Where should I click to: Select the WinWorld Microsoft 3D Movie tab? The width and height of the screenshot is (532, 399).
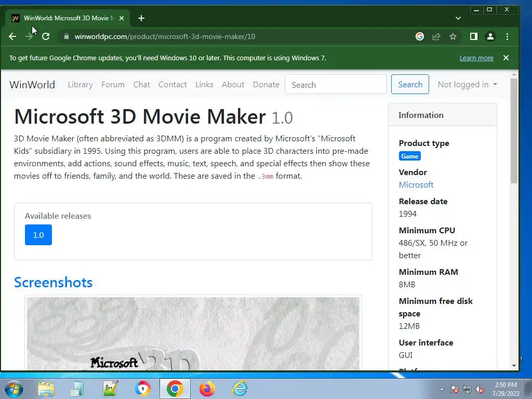(68, 18)
